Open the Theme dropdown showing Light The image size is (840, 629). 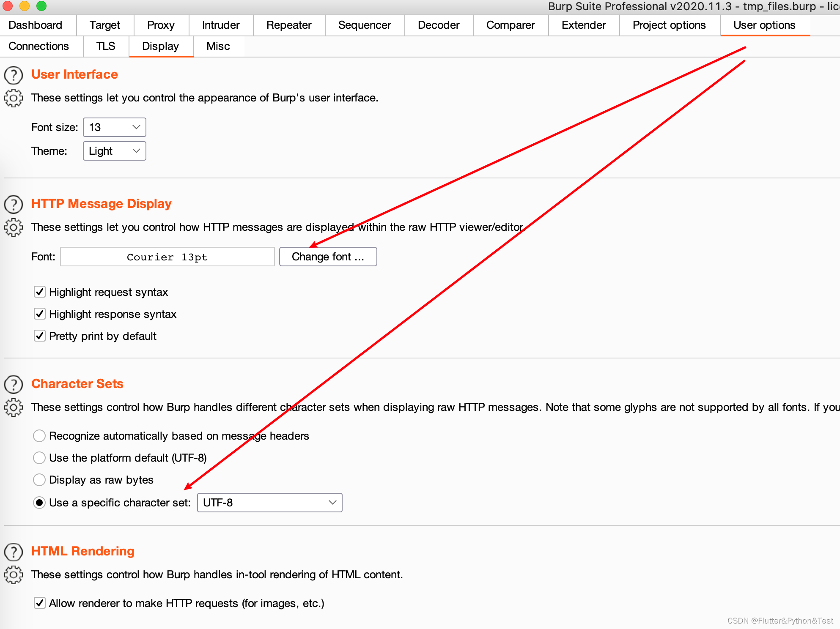[115, 151]
